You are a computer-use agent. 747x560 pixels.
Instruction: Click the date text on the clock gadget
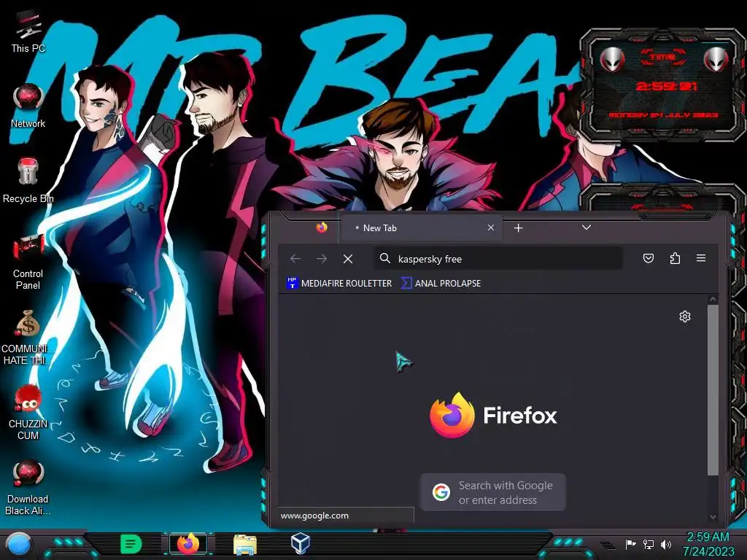click(662, 114)
